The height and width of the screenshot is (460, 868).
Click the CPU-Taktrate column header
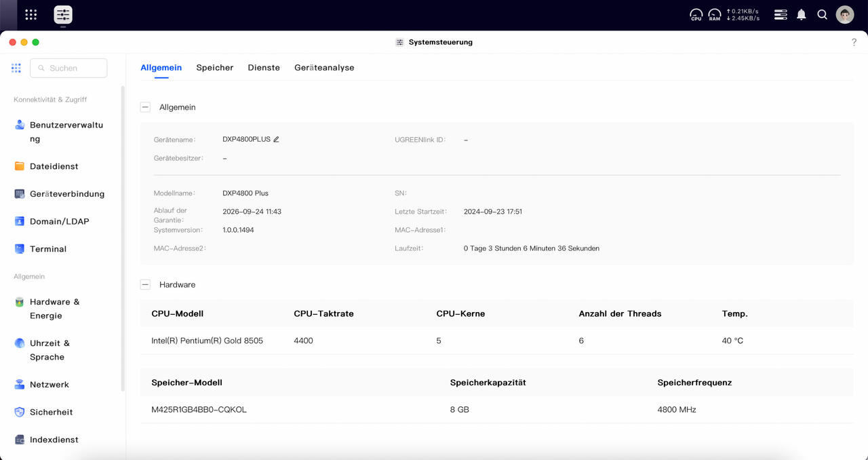(323, 313)
